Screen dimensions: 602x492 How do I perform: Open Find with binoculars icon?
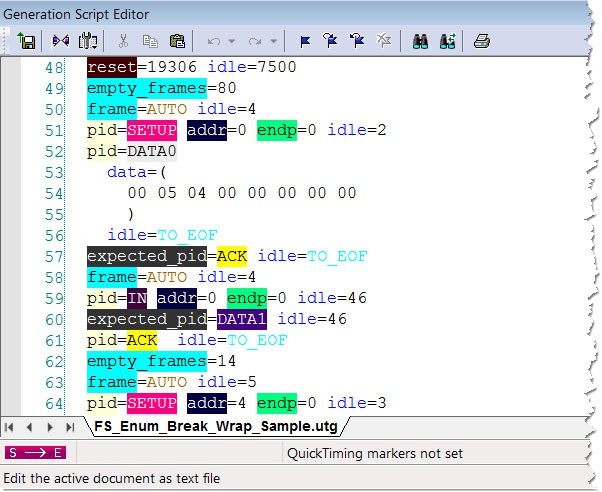pyautogui.click(x=420, y=41)
